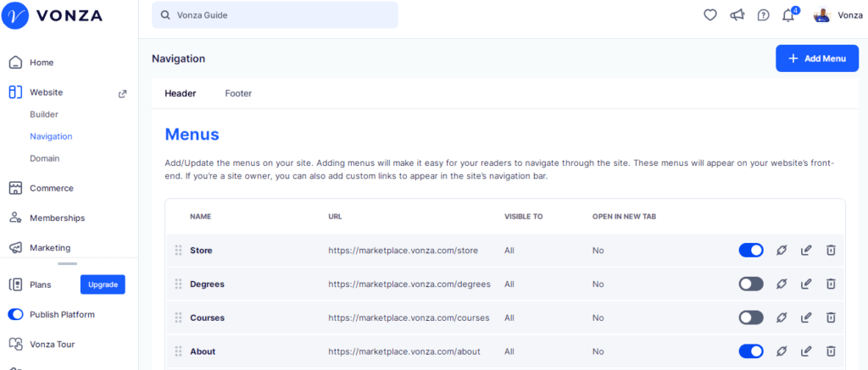Click the unlink icon for Store
The height and width of the screenshot is (370, 868).
click(782, 251)
